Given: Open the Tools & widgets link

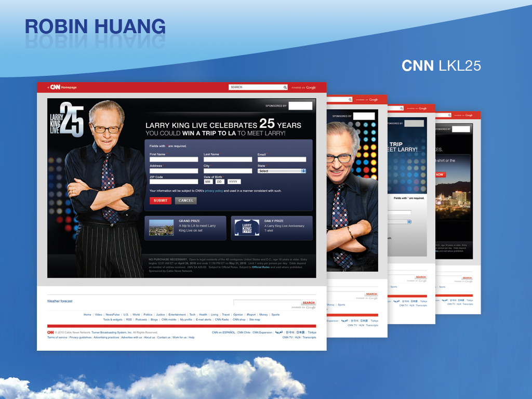Looking at the screenshot, I should pos(113,320).
